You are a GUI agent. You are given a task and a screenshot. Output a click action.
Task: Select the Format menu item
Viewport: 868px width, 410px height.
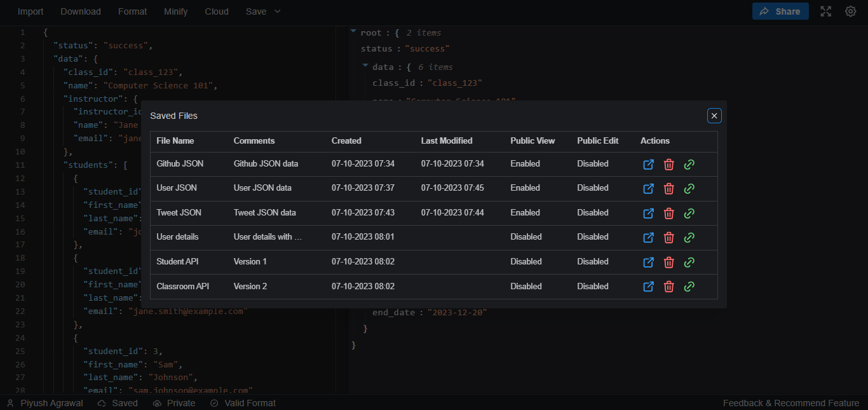tap(132, 11)
